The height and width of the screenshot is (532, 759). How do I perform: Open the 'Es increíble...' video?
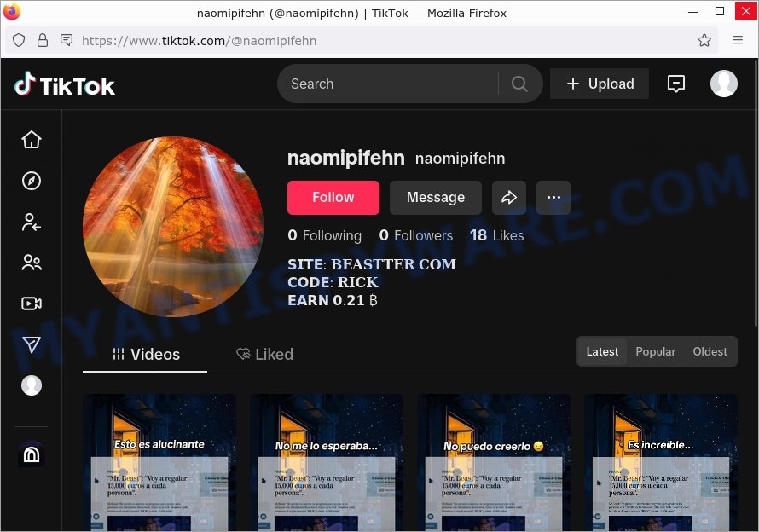coord(661,462)
